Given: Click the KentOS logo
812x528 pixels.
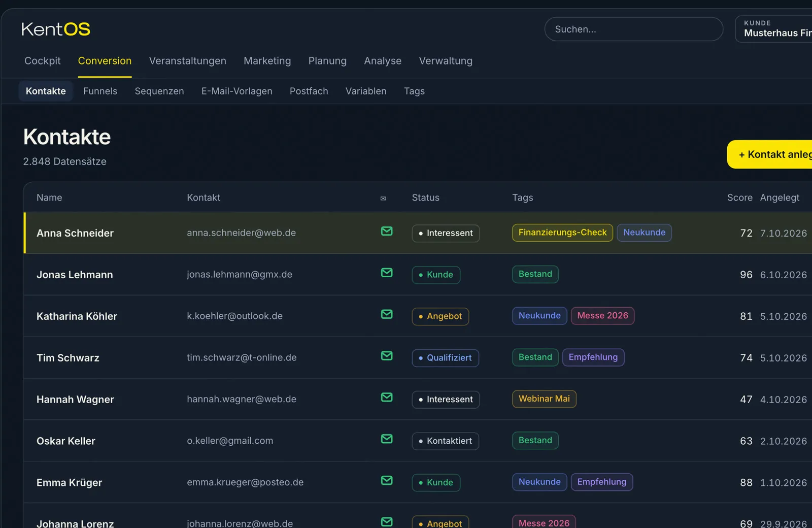Looking at the screenshot, I should (56, 29).
